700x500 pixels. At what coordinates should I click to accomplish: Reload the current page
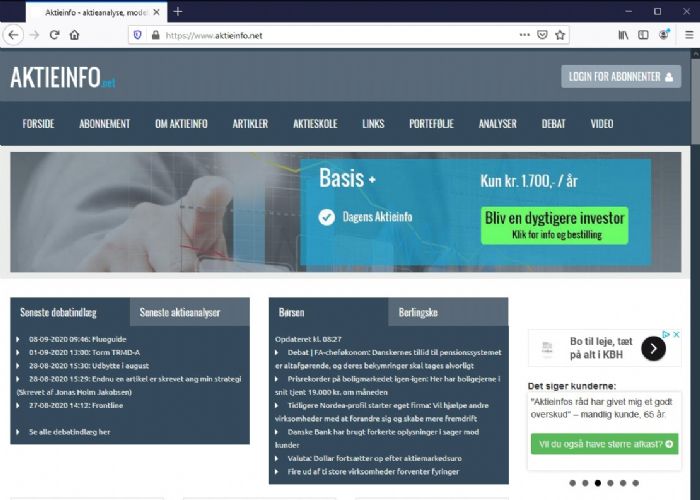tap(54, 35)
